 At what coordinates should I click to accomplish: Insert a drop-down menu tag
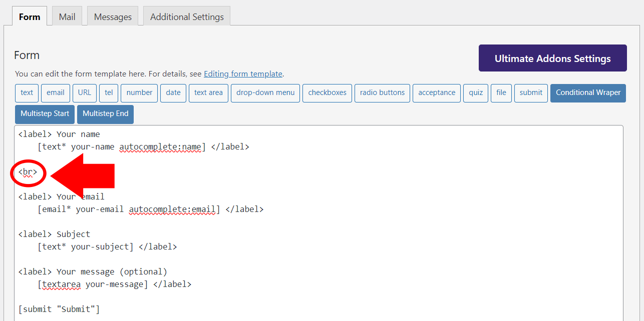coord(265,93)
